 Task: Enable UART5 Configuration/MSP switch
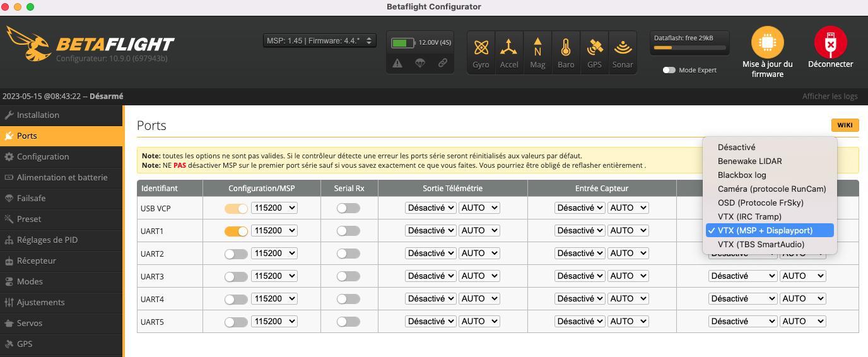click(x=236, y=322)
